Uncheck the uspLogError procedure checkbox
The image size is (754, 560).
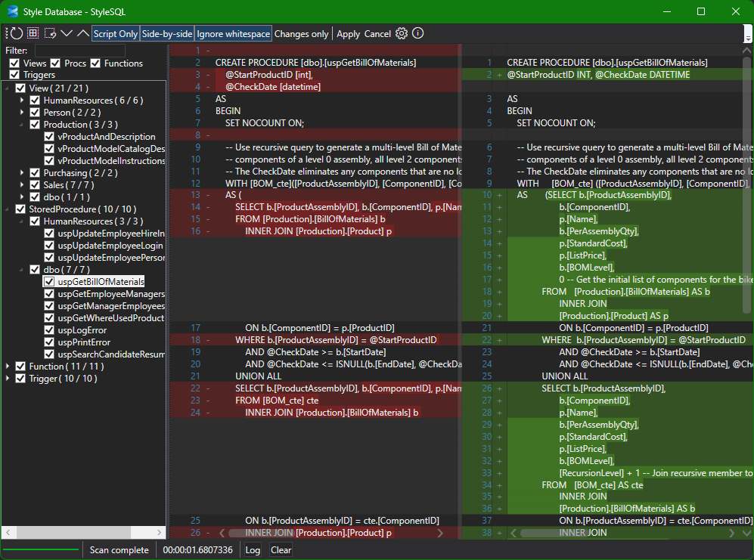49,330
